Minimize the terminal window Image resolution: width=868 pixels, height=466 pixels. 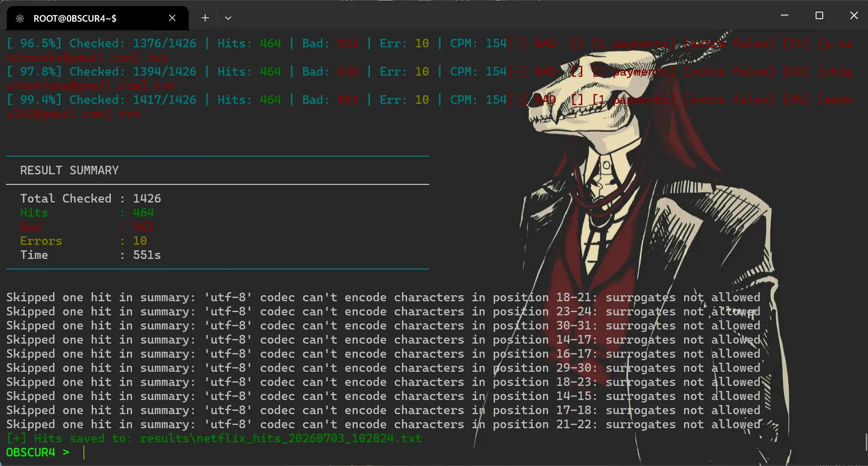pyautogui.click(x=784, y=16)
